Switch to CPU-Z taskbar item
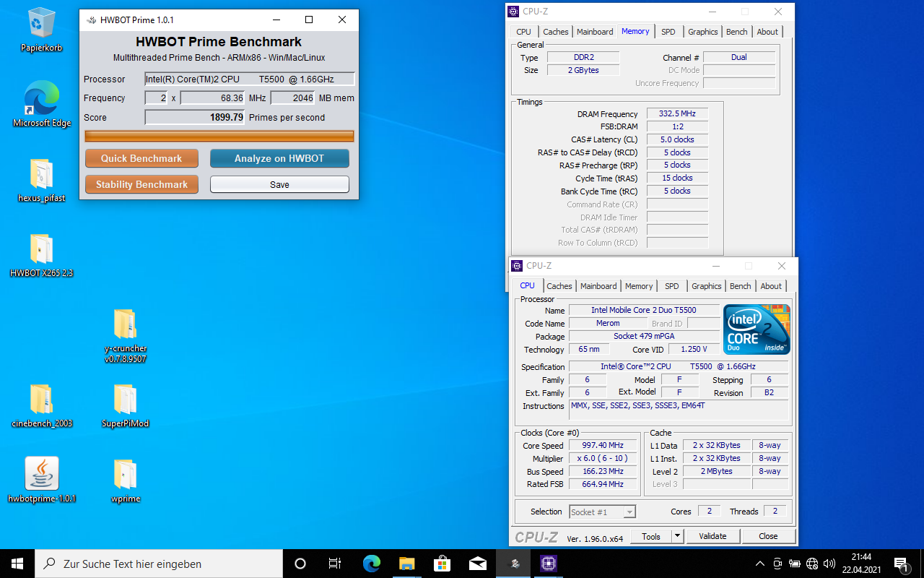The height and width of the screenshot is (578, 924). pyautogui.click(x=549, y=564)
